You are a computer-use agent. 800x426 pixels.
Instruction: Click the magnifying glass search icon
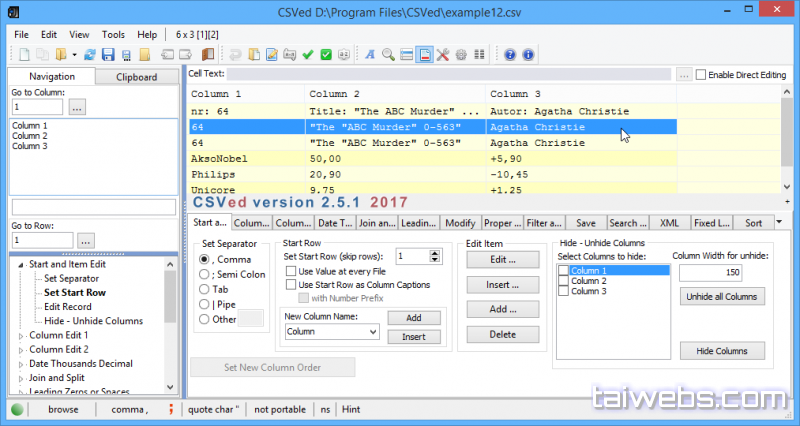(388, 55)
